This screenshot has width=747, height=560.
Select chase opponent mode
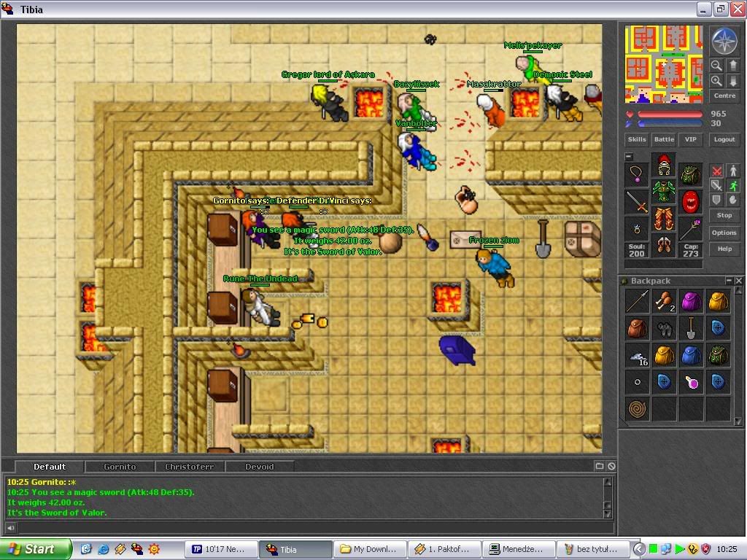click(733, 186)
